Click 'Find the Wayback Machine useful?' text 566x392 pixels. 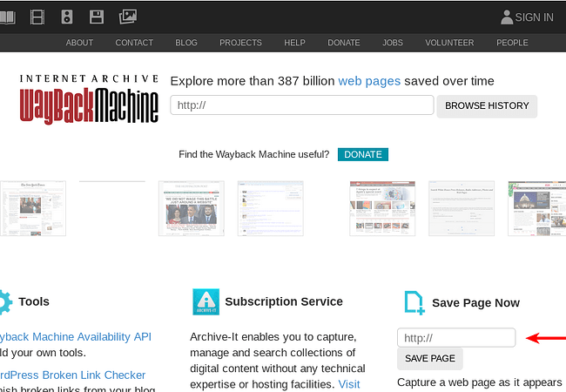point(253,154)
